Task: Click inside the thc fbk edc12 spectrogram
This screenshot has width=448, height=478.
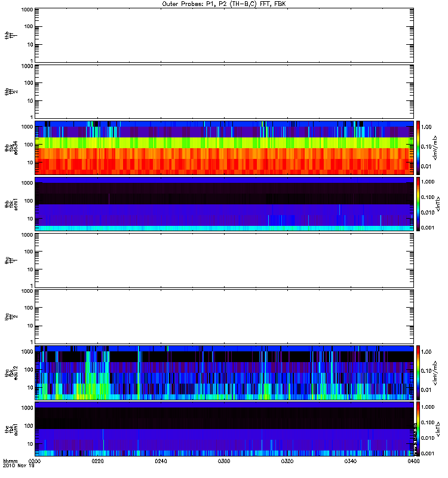Action: 225,372
